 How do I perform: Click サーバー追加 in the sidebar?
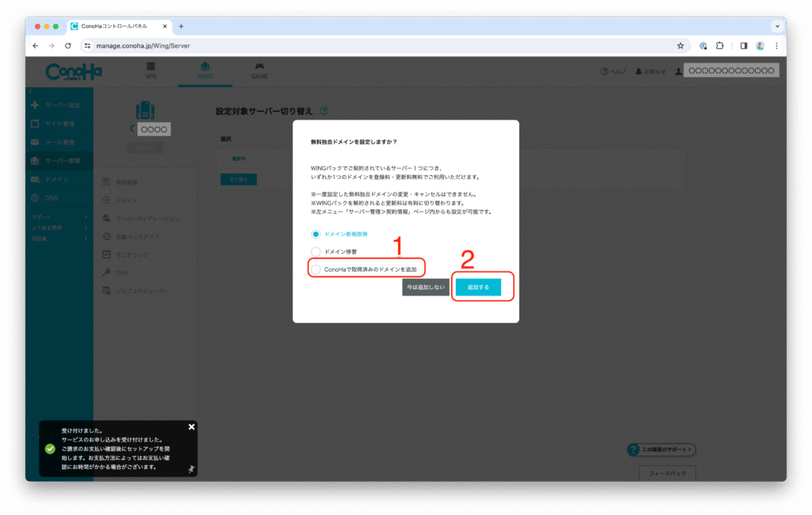60,105
